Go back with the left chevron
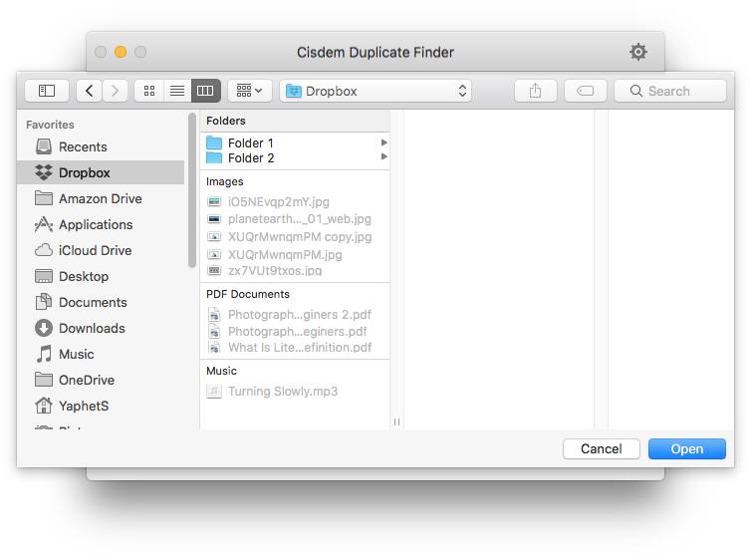Viewport: 751px width, 560px height. (89, 91)
